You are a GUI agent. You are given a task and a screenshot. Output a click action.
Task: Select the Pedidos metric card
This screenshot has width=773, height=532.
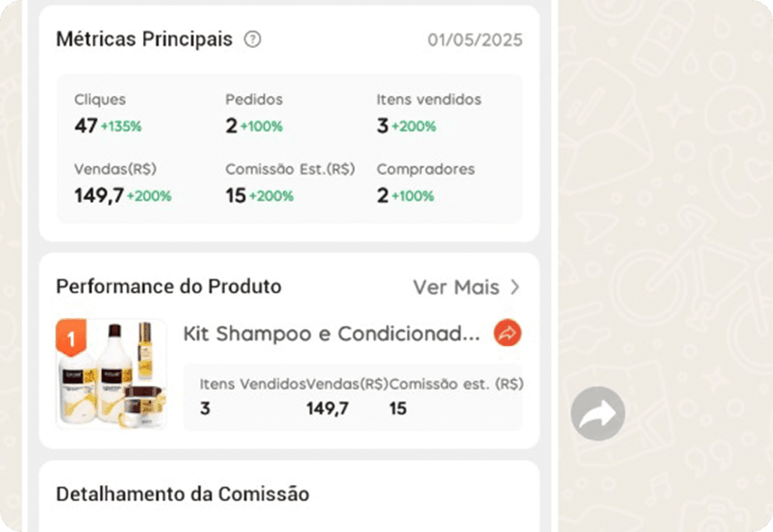tap(254, 114)
